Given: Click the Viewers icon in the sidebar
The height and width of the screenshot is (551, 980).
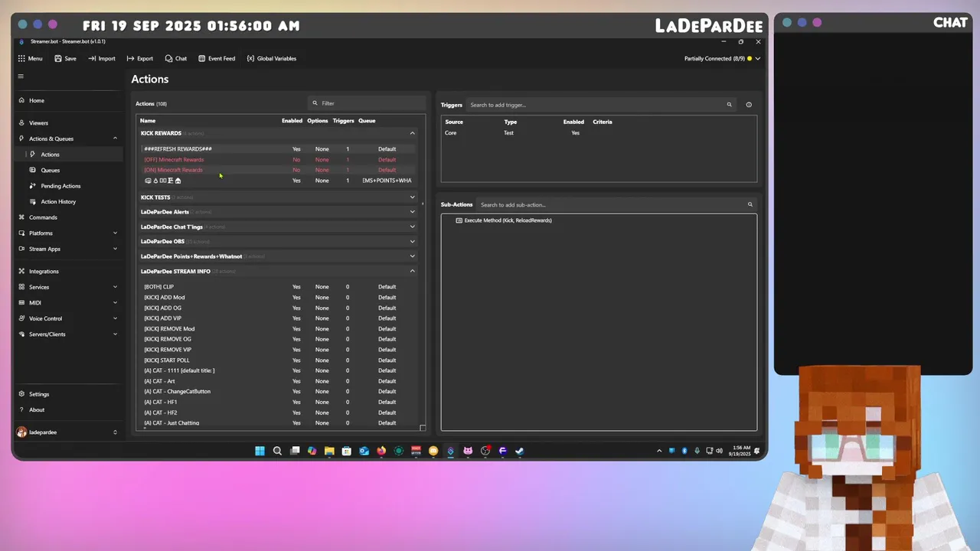Looking at the screenshot, I should click(21, 122).
